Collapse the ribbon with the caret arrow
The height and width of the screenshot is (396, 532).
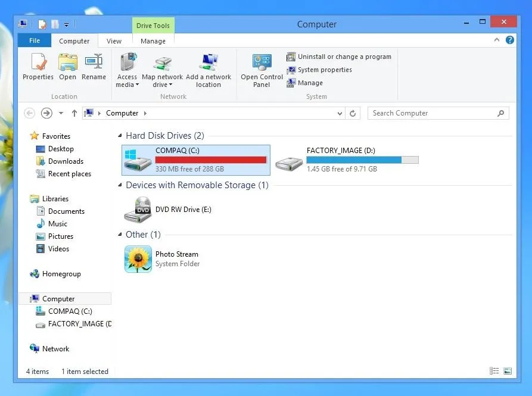click(497, 40)
